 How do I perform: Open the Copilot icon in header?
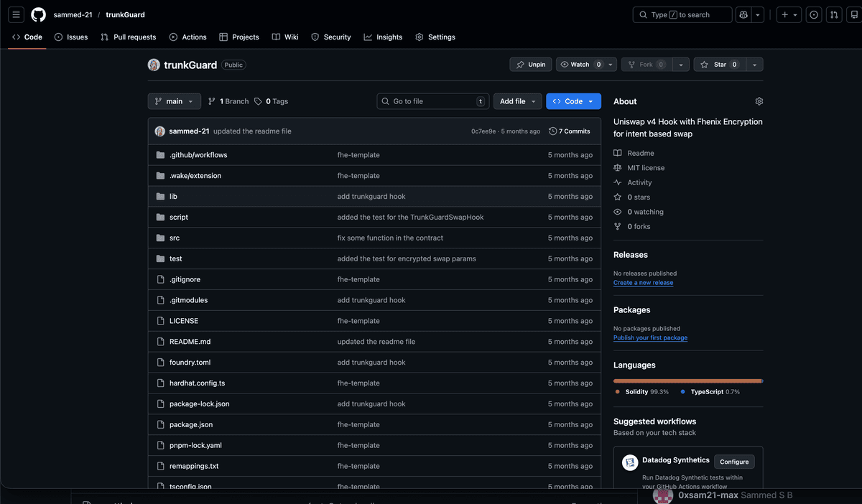743,14
